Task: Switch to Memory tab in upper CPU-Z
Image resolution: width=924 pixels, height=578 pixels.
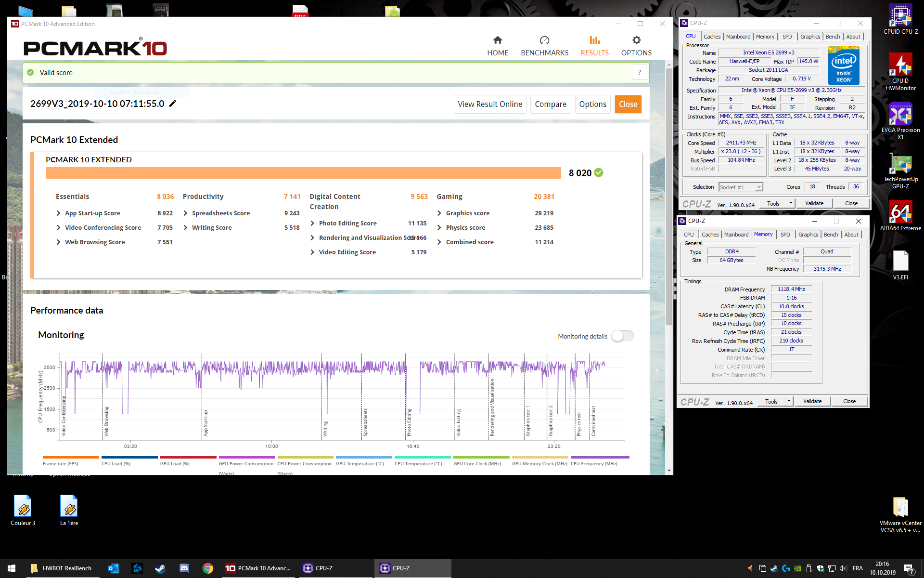Action: (765, 37)
